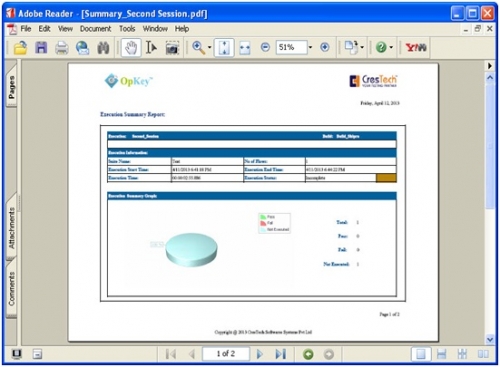
Task: Toggle the Fit Width view button
Action: pyautogui.click(x=245, y=48)
